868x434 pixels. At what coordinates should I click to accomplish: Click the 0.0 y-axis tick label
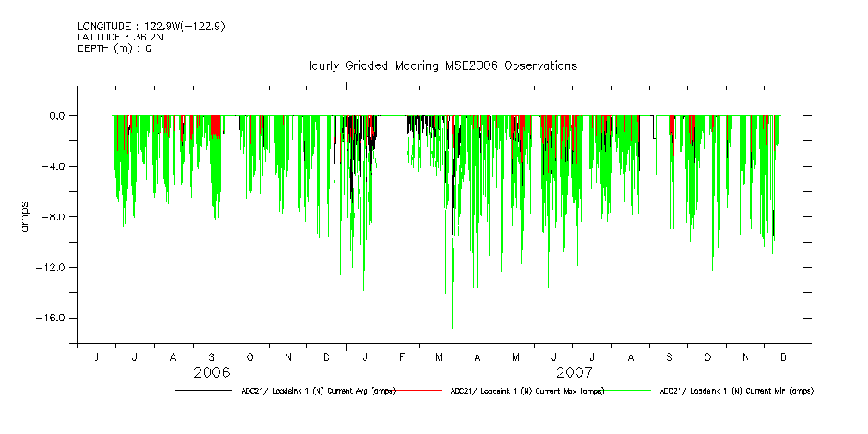click(x=53, y=116)
